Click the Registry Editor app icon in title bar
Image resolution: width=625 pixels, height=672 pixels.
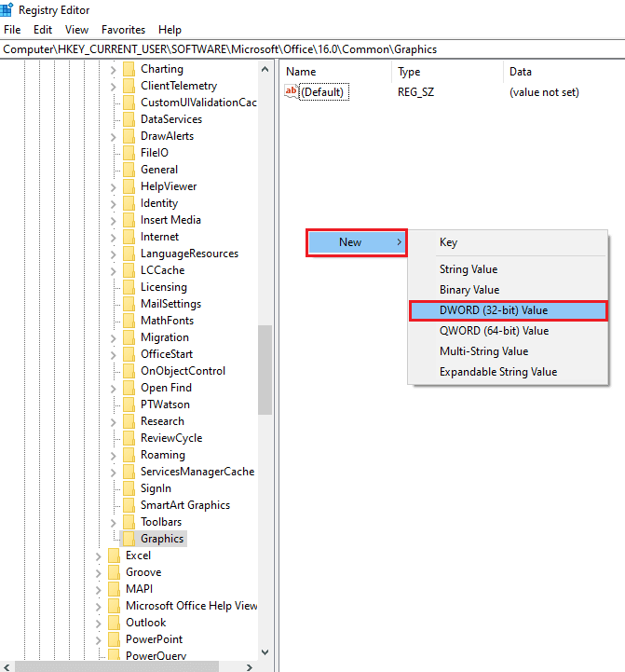[x=7, y=9]
